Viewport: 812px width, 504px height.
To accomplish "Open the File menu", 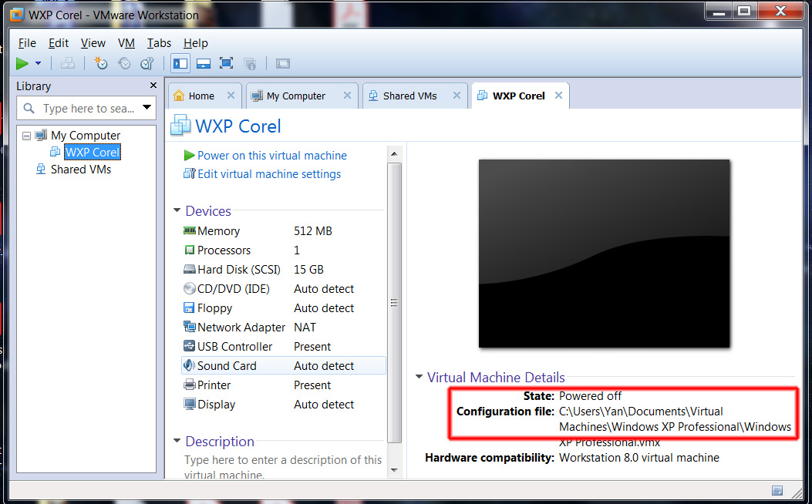I will point(27,43).
